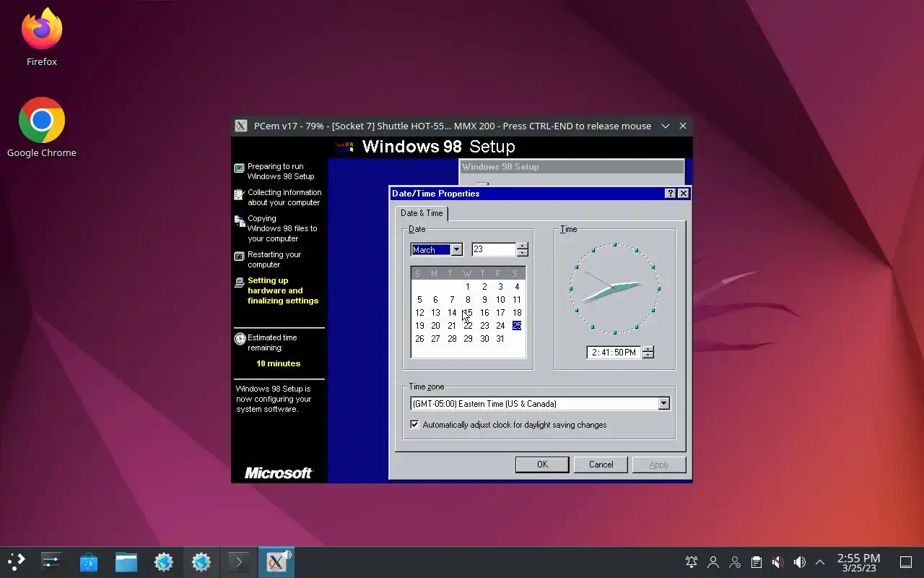Screen dimensions: 924x578
Task: Click the OK button
Action: point(542,465)
